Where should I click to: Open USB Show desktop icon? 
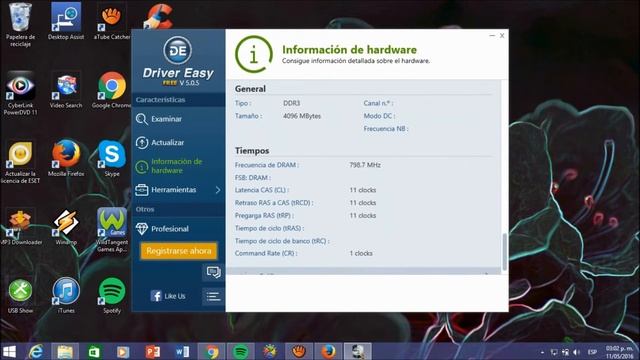point(20,296)
